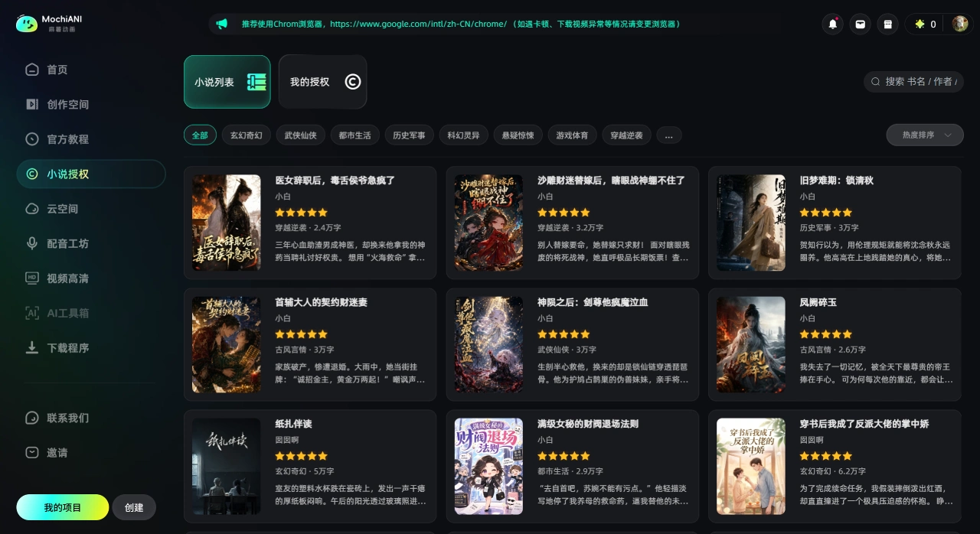Image resolution: width=980 pixels, height=534 pixels.
Task: Filter by 游戏体育 genre
Action: pyautogui.click(x=572, y=135)
